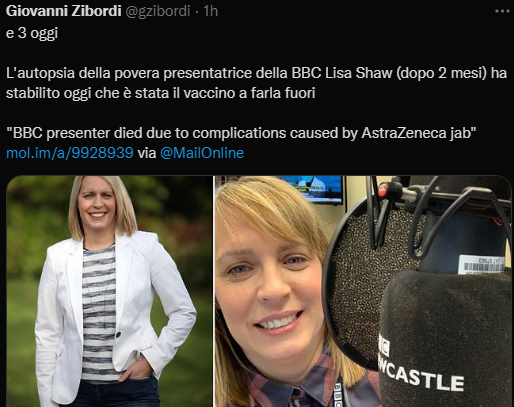Open the 1h tweet timestamp
Viewport: 514px width, 407px height.
pyautogui.click(x=211, y=11)
